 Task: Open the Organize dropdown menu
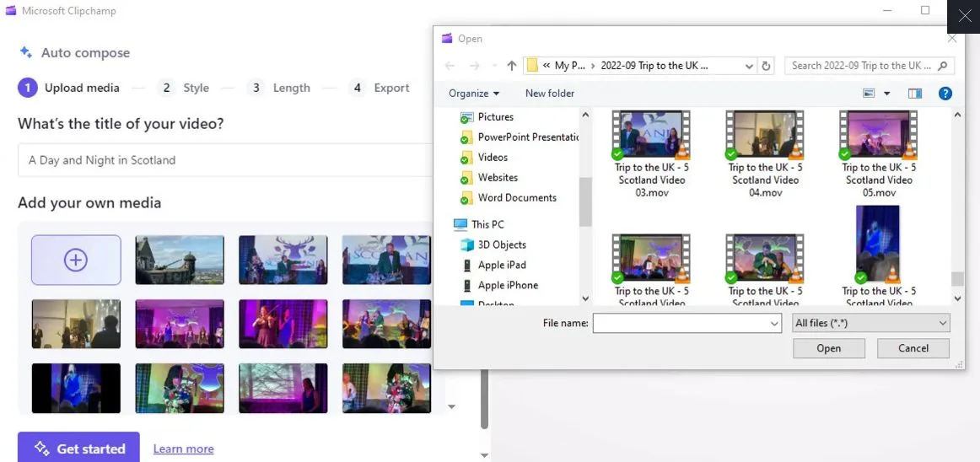point(474,93)
